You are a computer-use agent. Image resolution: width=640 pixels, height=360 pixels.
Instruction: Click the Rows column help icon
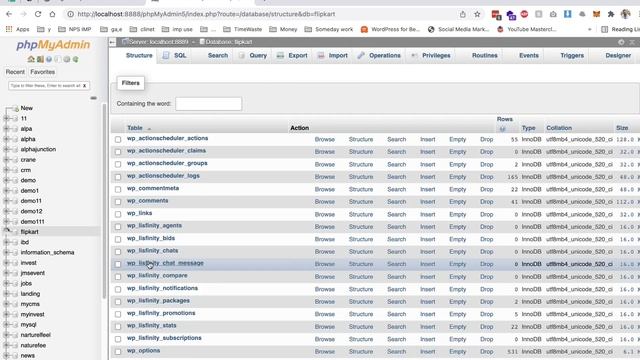coord(502,129)
